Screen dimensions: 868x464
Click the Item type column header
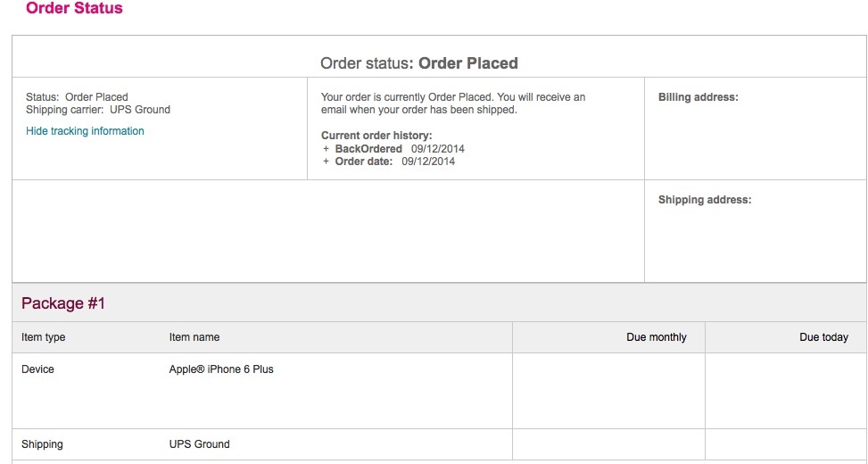44,337
